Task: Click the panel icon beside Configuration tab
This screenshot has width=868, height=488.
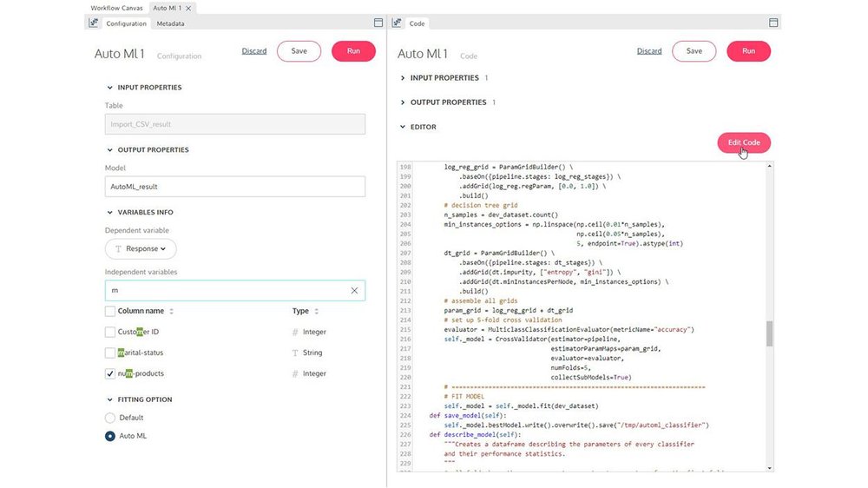Action: pos(94,23)
